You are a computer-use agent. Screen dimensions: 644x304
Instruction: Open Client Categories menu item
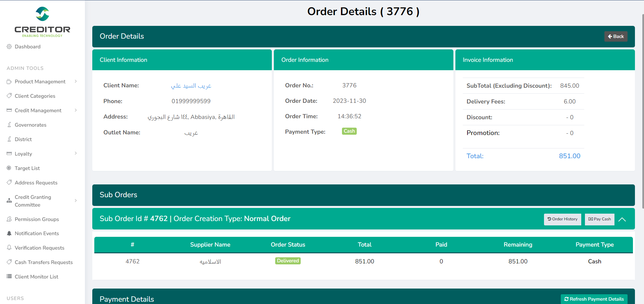coord(35,96)
